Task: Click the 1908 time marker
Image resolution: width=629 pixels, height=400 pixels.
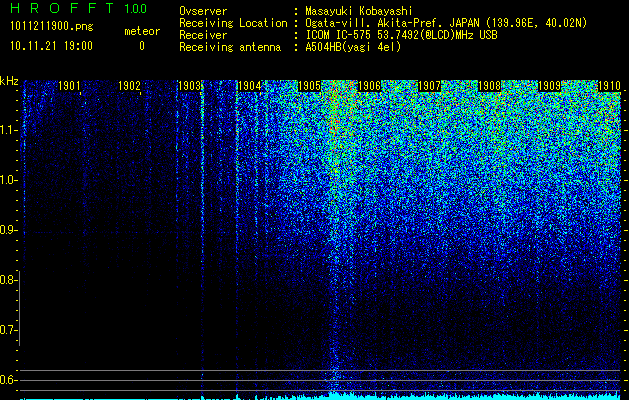Action: (489, 86)
